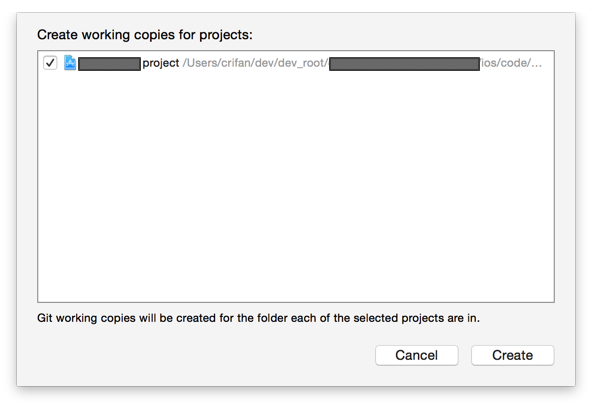Click the 'Create working copies for projects:' heading
This screenshot has width=592, height=407.
(x=145, y=35)
